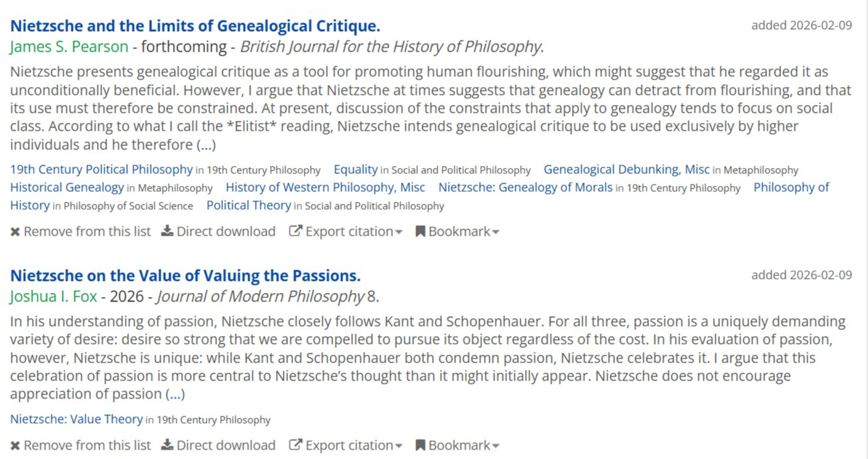
Task: Open 'Genealogical Debunking, Misc' category
Action: pos(626,169)
